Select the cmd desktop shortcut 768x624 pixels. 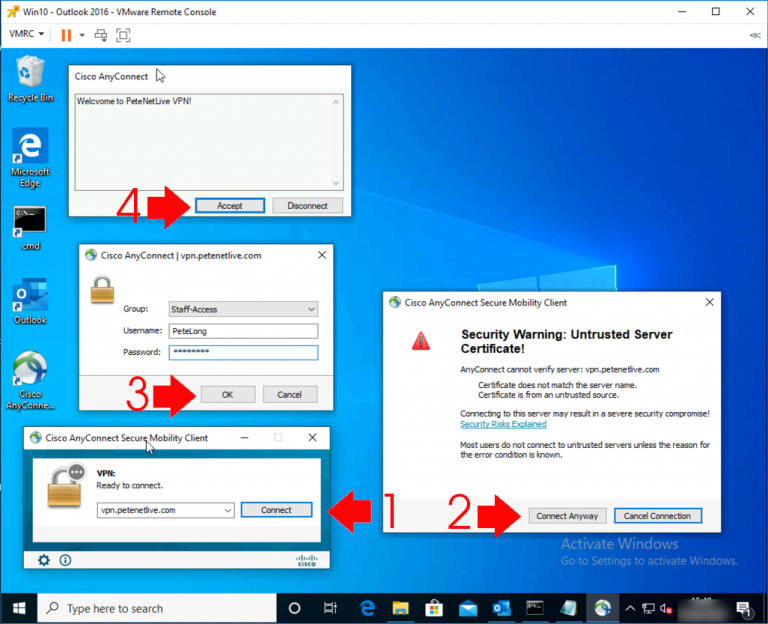point(30,228)
